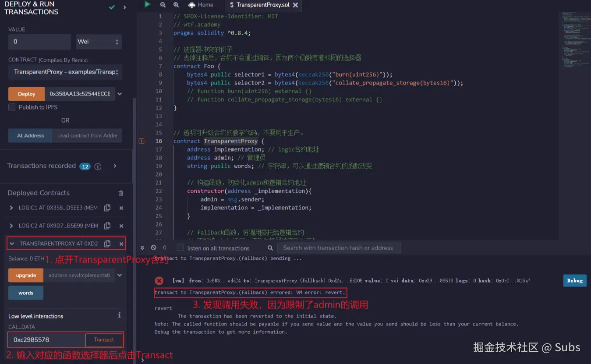Call the words getter button
This screenshot has width=591, height=364.
point(26,293)
